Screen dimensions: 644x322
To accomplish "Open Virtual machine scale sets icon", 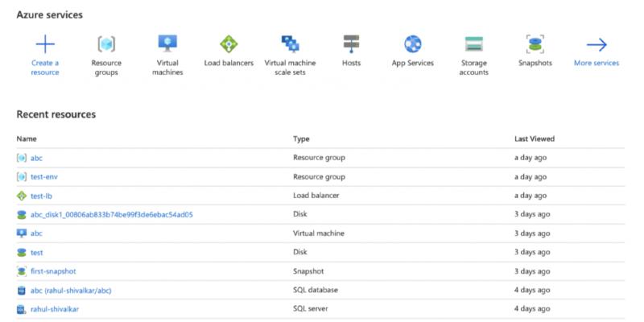I will pyautogui.click(x=290, y=44).
